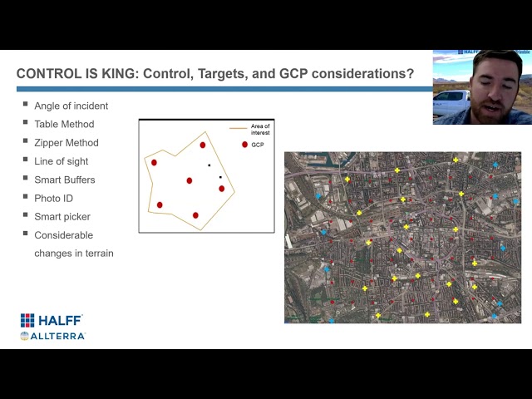Image resolution: width=532 pixels, height=399 pixels.
Task: Select the "Smart Buffers" bullet text
Action: [65, 180]
